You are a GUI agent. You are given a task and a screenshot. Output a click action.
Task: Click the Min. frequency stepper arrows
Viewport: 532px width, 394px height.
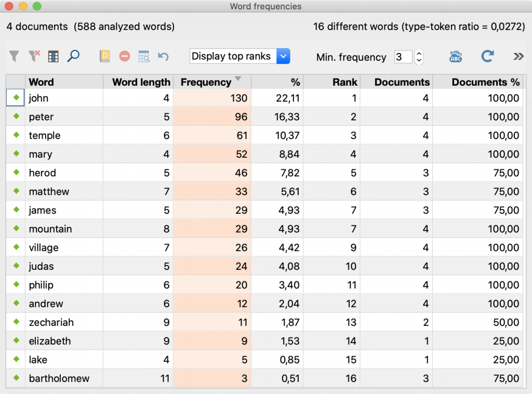[x=419, y=57]
